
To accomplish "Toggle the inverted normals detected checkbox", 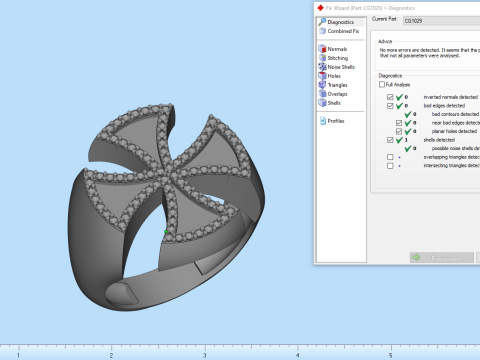I will click(x=390, y=97).
